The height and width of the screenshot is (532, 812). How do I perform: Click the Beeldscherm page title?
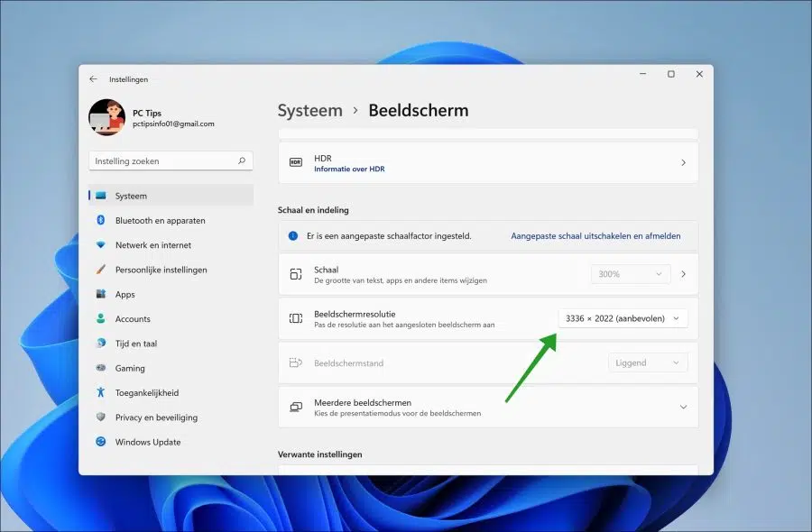tap(419, 110)
